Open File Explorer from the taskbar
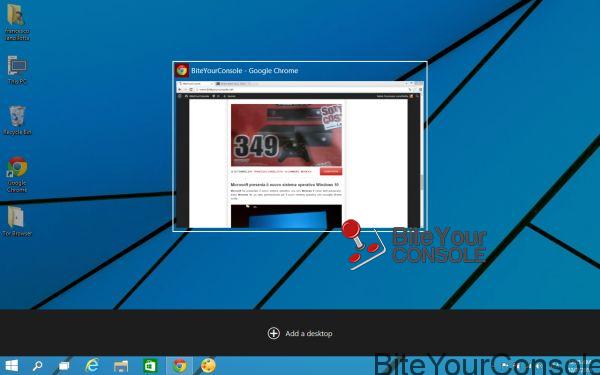The height and width of the screenshot is (375, 600). [121, 366]
